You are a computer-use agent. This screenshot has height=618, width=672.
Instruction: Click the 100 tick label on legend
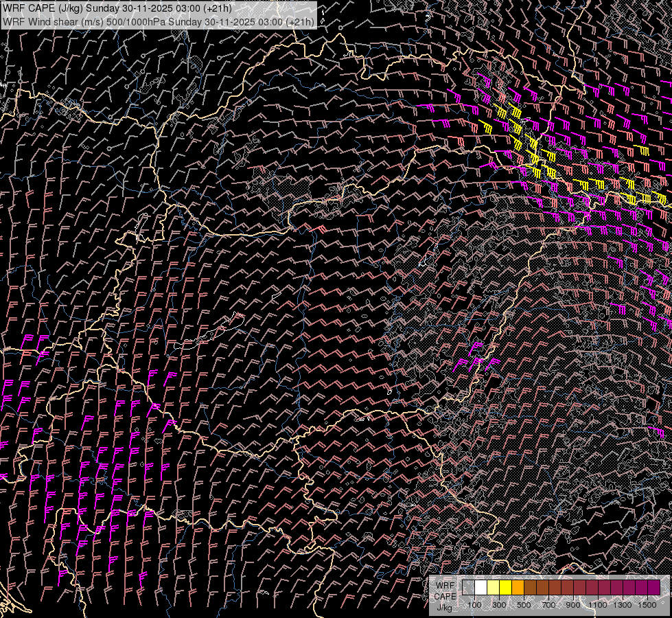point(475,605)
